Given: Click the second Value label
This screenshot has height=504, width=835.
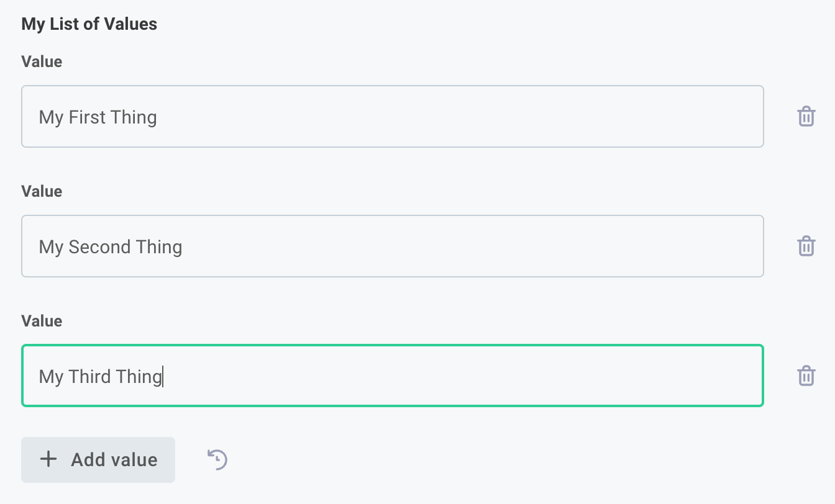Looking at the screenshot, I should pyautogui.click(x=41, y=191).
